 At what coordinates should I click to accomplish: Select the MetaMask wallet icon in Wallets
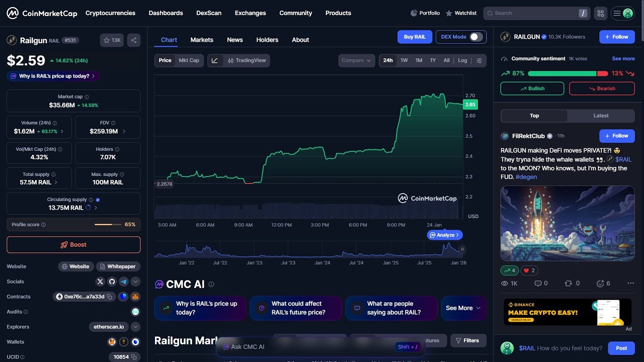click(112, 342)
